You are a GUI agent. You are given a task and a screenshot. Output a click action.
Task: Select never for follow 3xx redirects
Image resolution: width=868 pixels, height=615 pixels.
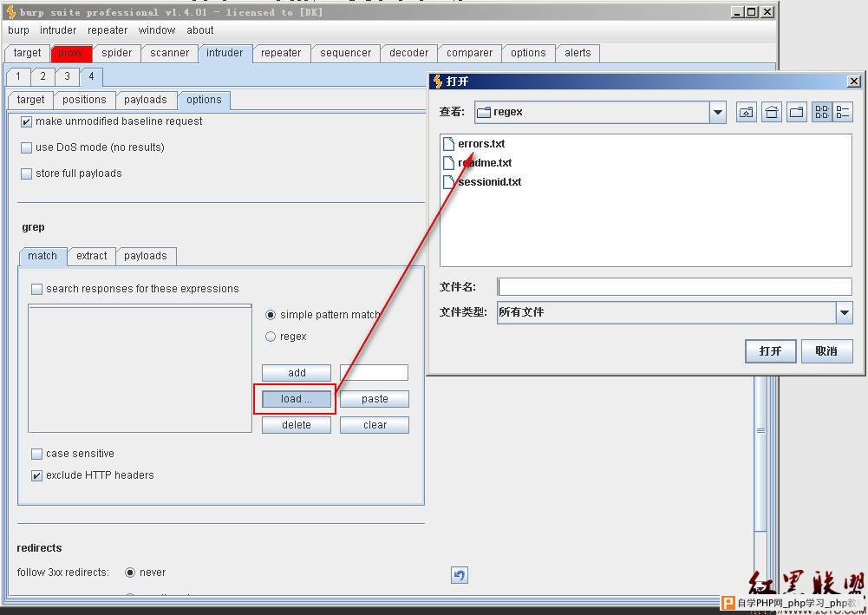(129, 572)
